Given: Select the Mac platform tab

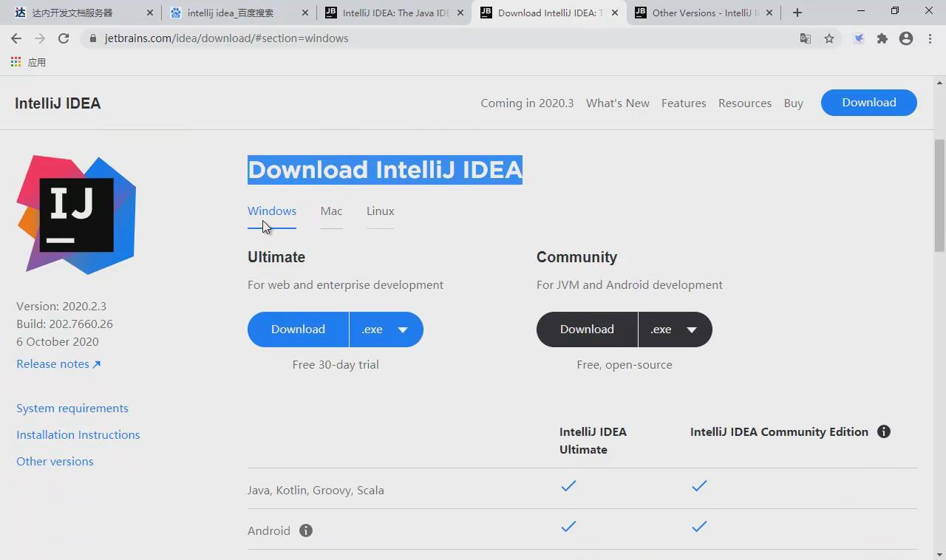Looking at the screenshot, I should pyautogui.click(x=331, y=211).
